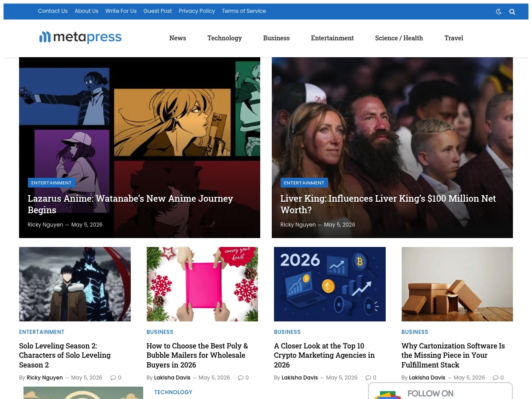
Task: Open comment bubble on Crypto Marketing article
Action: pos(371,378)
